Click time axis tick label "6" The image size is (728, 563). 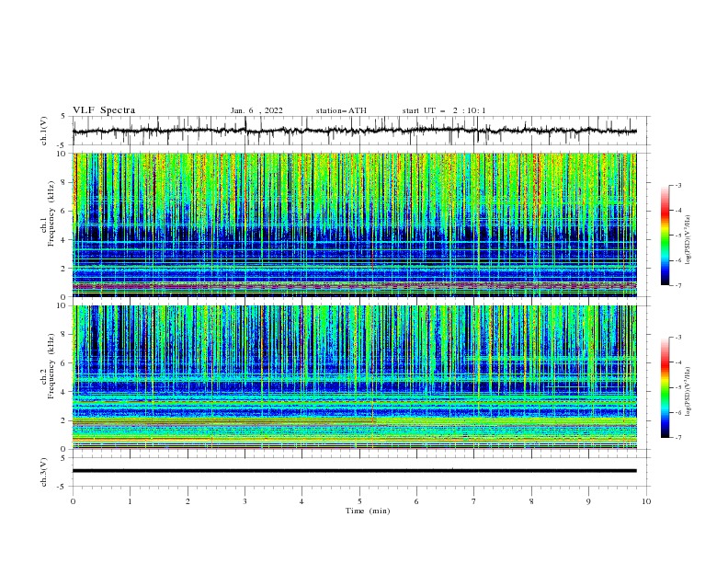point(416,501)
